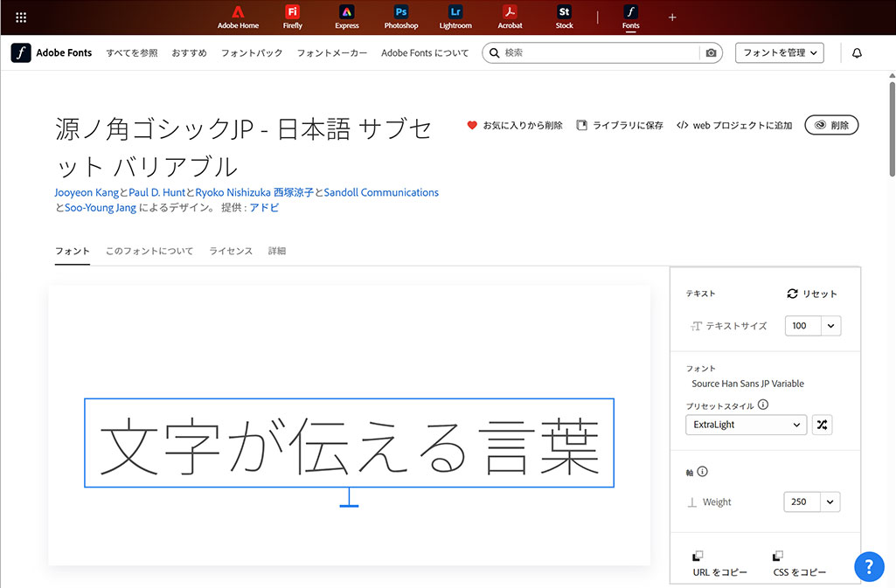Click ライブラリに保存 to save to library
896x588 pixels.
click(x=620, y=126)
